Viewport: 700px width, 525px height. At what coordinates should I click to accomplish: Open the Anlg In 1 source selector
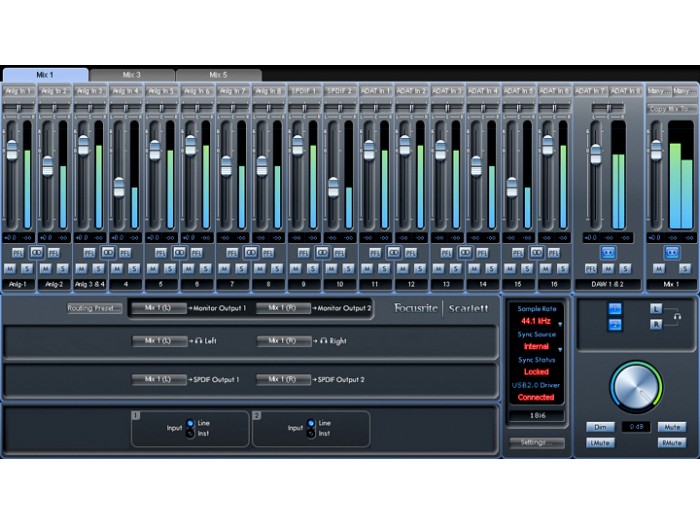pyautogui.click(x=18, y=91)
